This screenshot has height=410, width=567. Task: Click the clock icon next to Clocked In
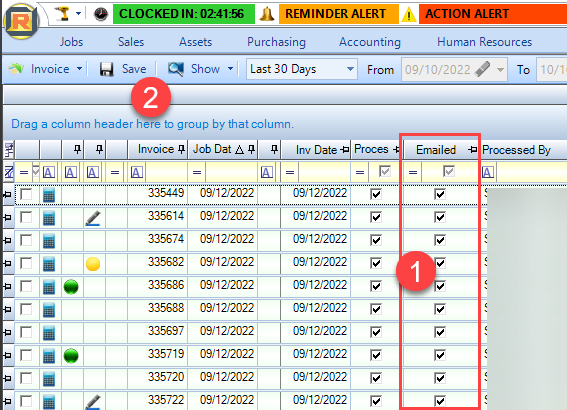point(101,14)
